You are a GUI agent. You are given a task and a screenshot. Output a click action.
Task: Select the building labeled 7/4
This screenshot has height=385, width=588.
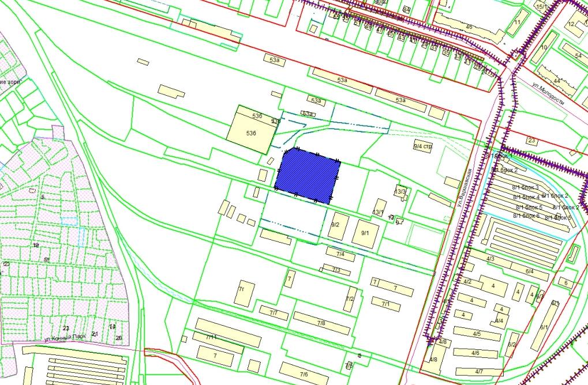(x=340, y=253)
